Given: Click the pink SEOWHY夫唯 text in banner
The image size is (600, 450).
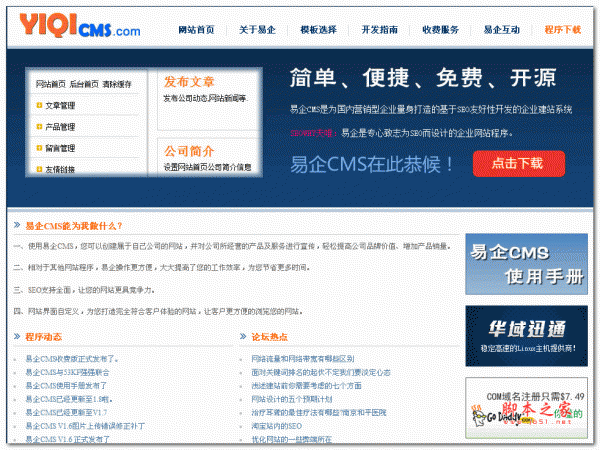Looking at the screenshot, I should 313,133.
